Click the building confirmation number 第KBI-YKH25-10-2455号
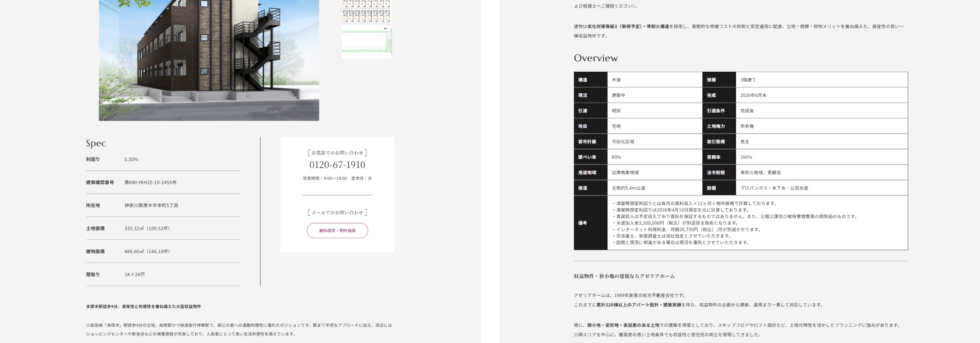980x343 pixels. coord(150,183)
